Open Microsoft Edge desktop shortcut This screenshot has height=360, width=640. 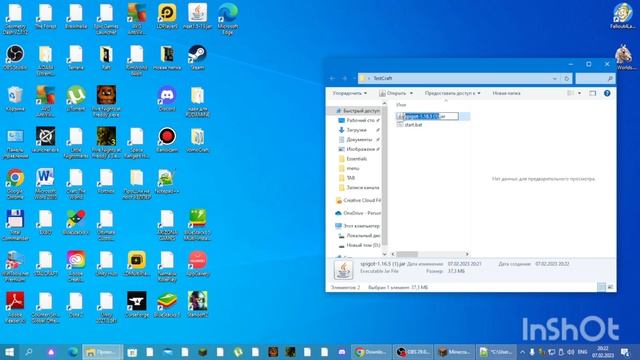pyautogui.click(x=228, y=18)
